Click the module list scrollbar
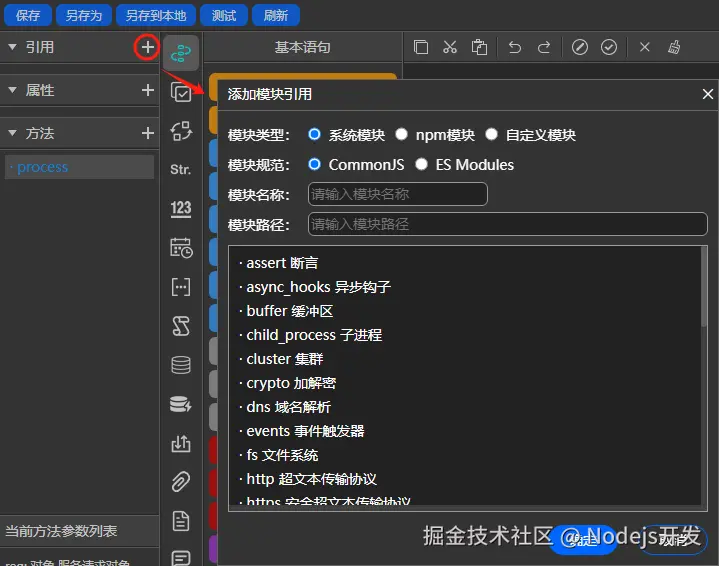The width and height of the screenshot is (719, 566). coord(704,287)
